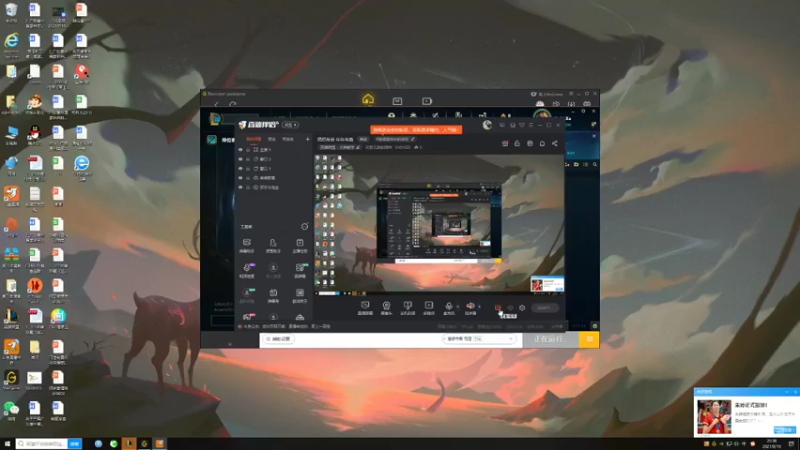The image size is (800, 450).
Task: Click the red speaker icon in bottom toolbar
Action: pos(470,306)
